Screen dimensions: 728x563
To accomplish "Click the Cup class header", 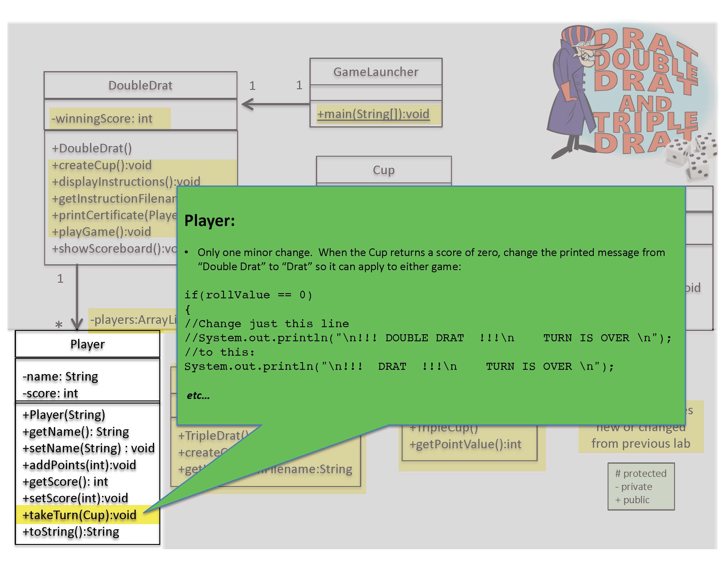I will click(383, 170).
